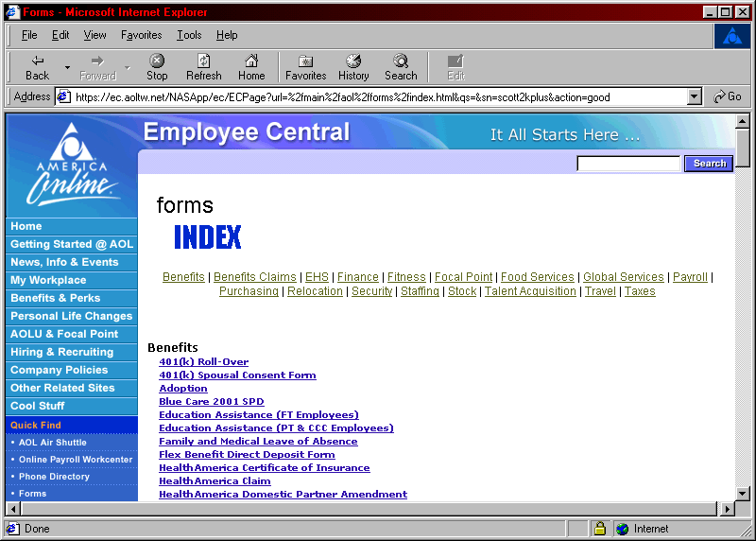
Task: Go back with the Back toolbar button
Action: [x=38, y=67]
